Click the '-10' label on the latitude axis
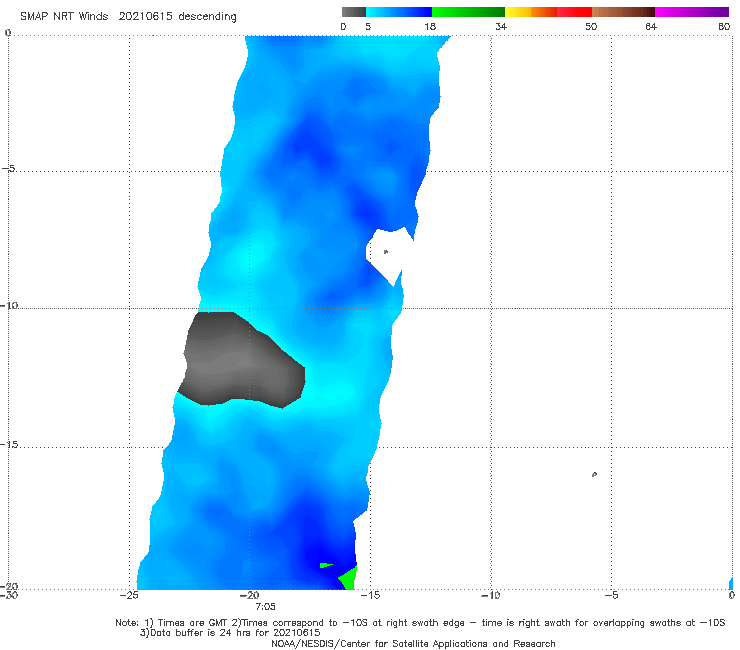 pos(8,305)
